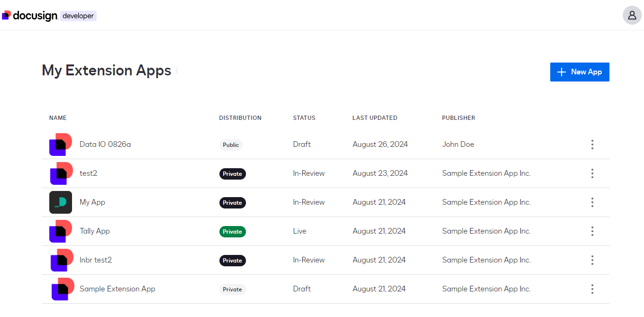Click Draft status of Sample Extension App

point(302,289)
